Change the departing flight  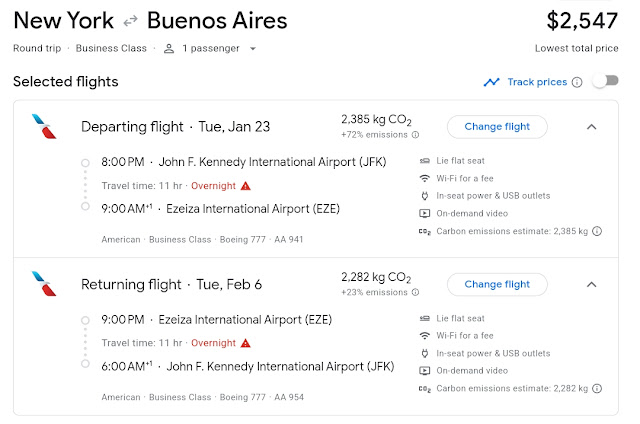[x=497, y=127]
